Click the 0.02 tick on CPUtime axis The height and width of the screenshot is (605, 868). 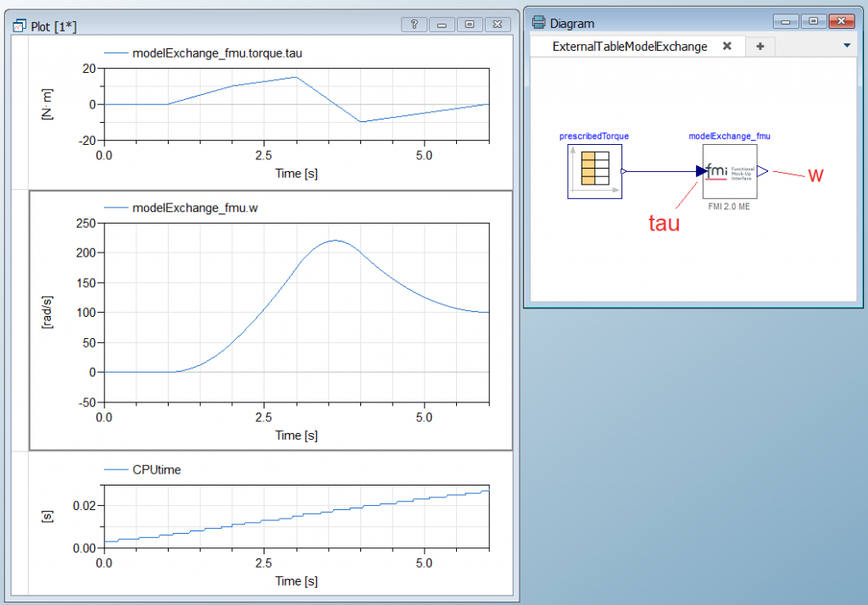click(84, 506)
